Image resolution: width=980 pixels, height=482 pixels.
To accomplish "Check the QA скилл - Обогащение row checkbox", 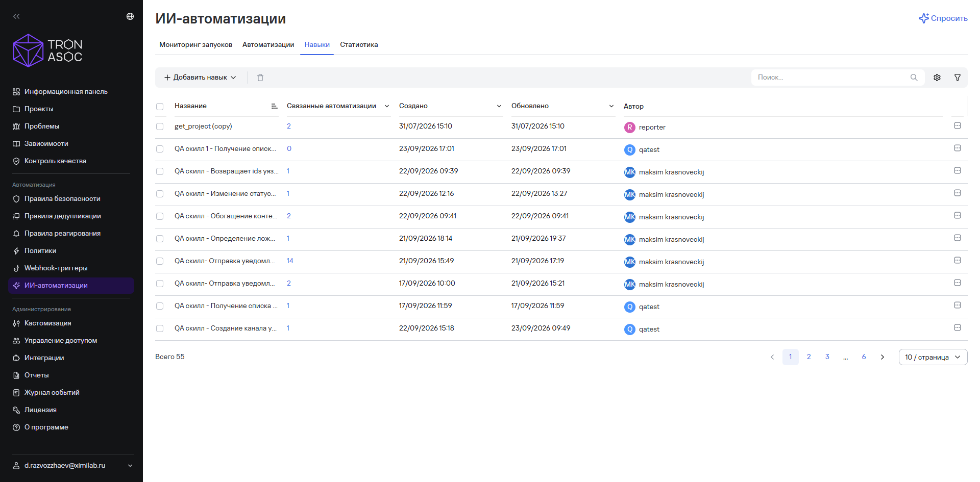I will point(160,216).
